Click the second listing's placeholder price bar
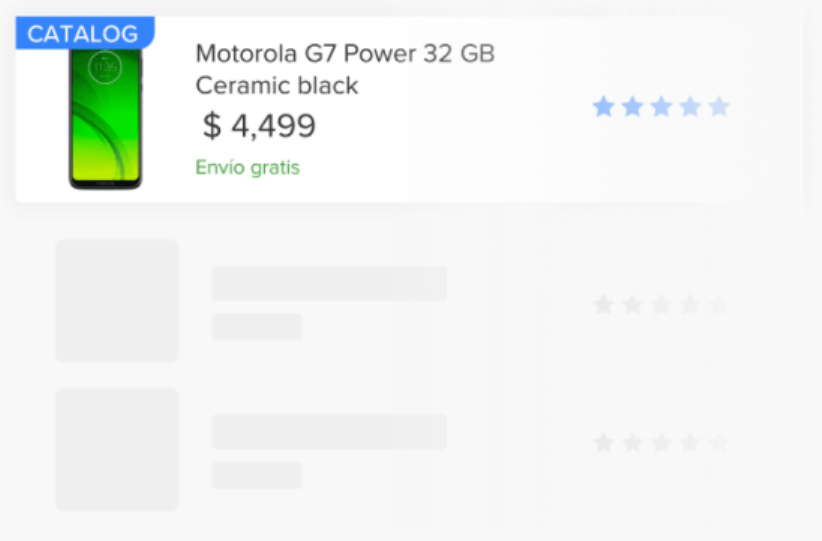The height and width of the screenshot is (541, 822). coord(257,327)
